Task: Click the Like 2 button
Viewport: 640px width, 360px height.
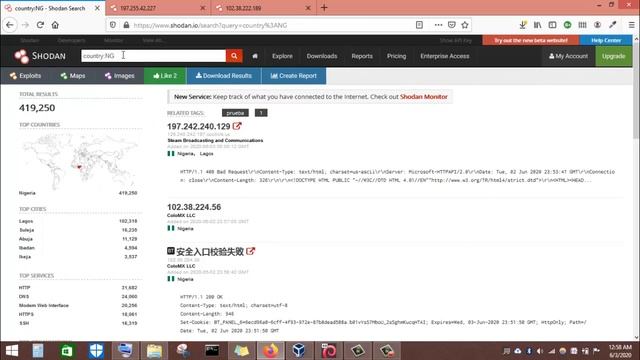Action: (165, 76)
